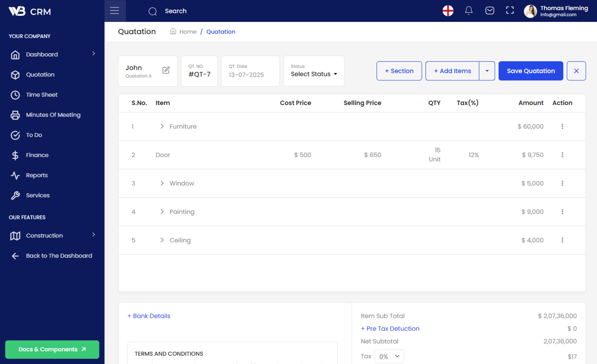Open the Select Status dropdown
597x364 pixels.
[x=314, y=74]
